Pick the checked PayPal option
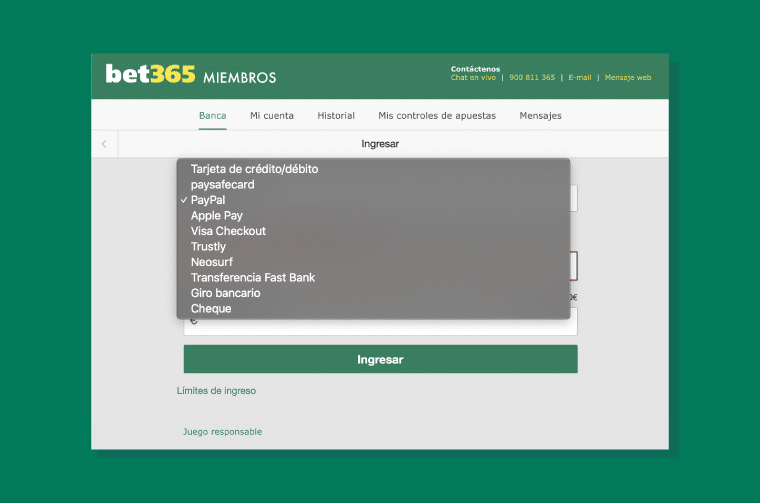 tap(373, 200)
